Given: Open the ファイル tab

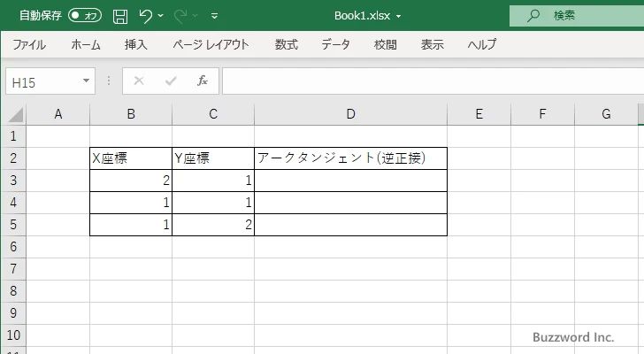Looking at the screenshot, I should [29, 44].
